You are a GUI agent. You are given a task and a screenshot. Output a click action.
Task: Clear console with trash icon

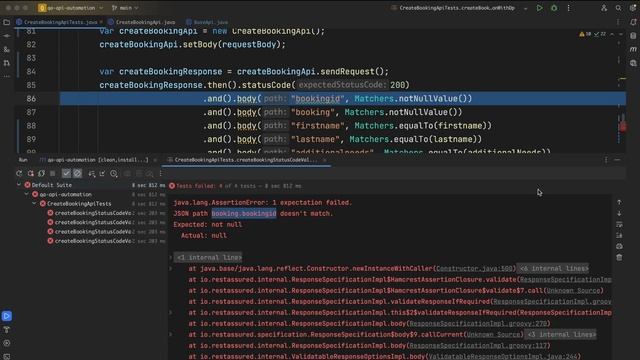(x=619, y=258)
